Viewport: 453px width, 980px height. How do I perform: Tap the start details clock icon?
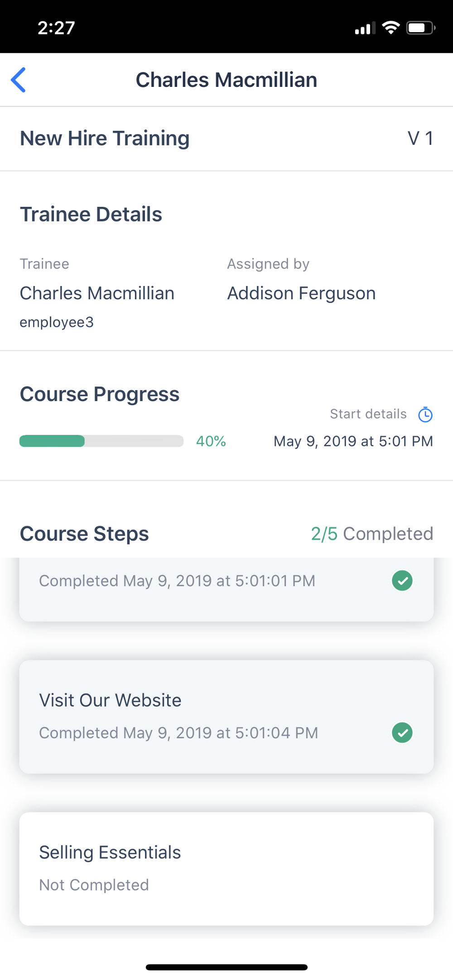[x=425, y=414]
